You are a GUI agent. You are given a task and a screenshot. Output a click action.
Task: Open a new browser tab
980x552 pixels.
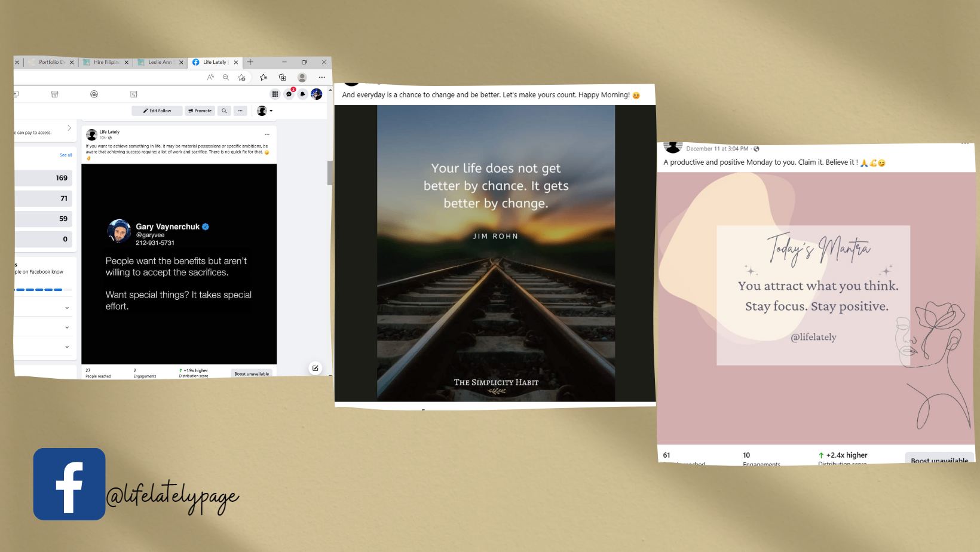click(x=250, y=62)
